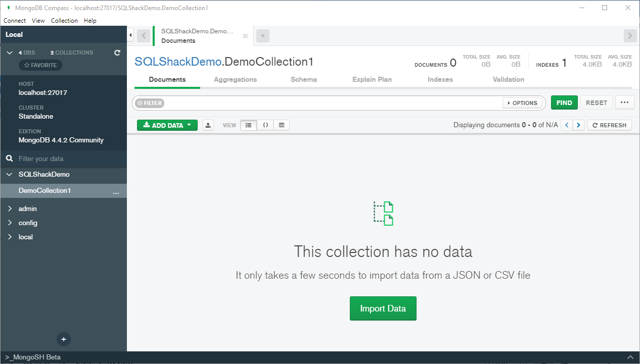Switch to table view

click(x=282, y=125)
